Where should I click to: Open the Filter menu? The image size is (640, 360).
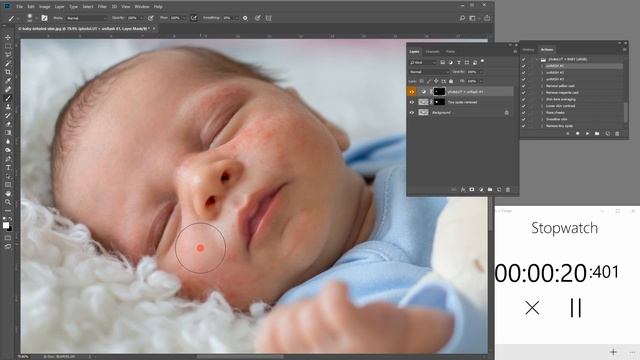click(102, 7)
